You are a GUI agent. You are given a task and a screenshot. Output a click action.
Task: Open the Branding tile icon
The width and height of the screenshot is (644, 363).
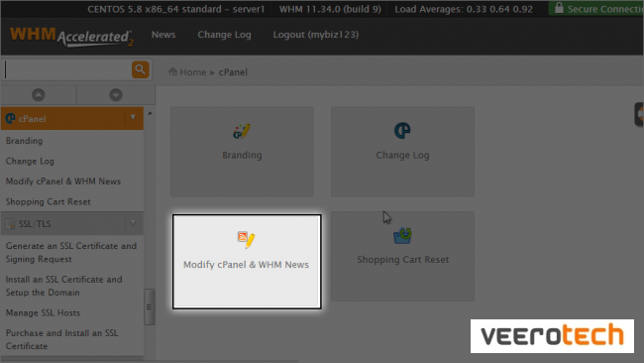pyautogui.click(x=242, y=131)
